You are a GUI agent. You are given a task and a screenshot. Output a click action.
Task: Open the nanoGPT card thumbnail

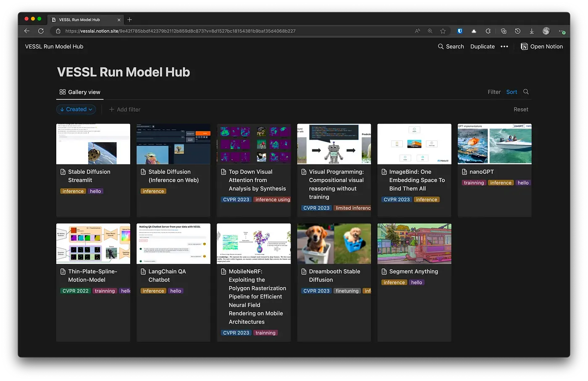494,144
